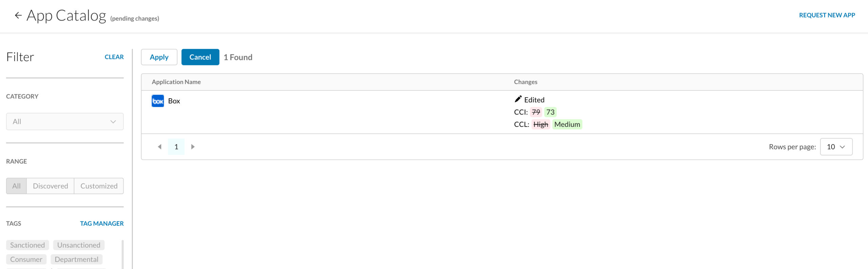Toggle the Unsanctioned tag filter
The height and width of the screenshot is (269, 868).
[79, 245]
